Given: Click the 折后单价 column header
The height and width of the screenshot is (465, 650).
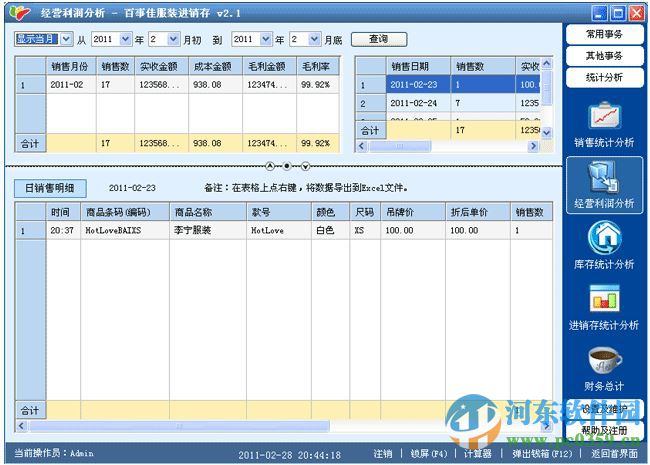Looking at the screenshot, I should 478,212.
